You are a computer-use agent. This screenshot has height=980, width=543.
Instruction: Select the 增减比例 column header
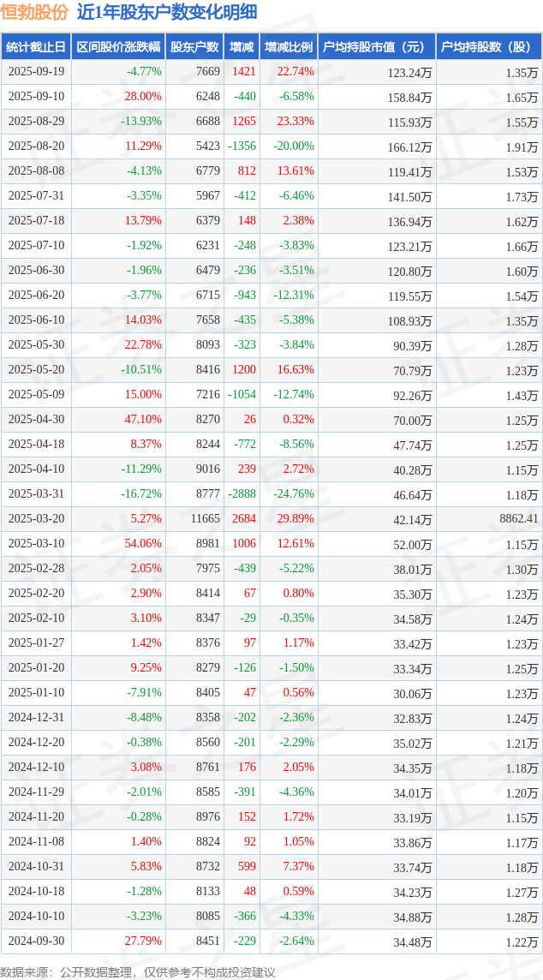coord(289,47)
